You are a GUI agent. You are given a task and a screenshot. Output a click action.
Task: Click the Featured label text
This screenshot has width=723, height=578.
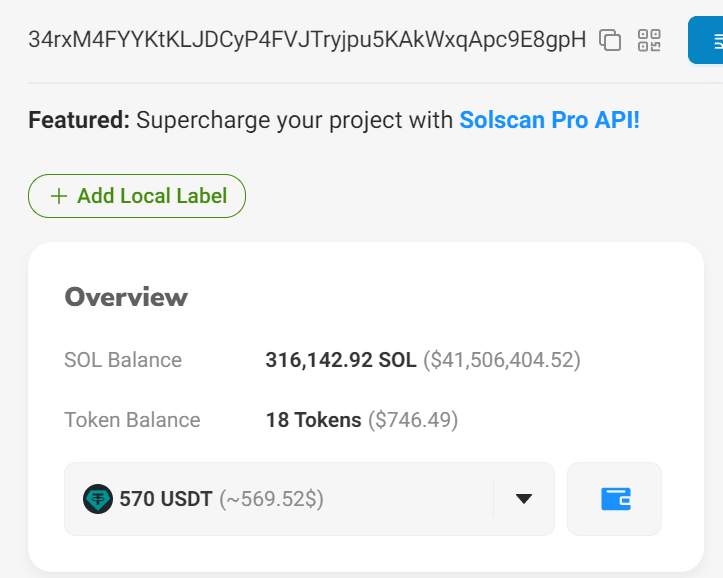[x=79, y=121]
